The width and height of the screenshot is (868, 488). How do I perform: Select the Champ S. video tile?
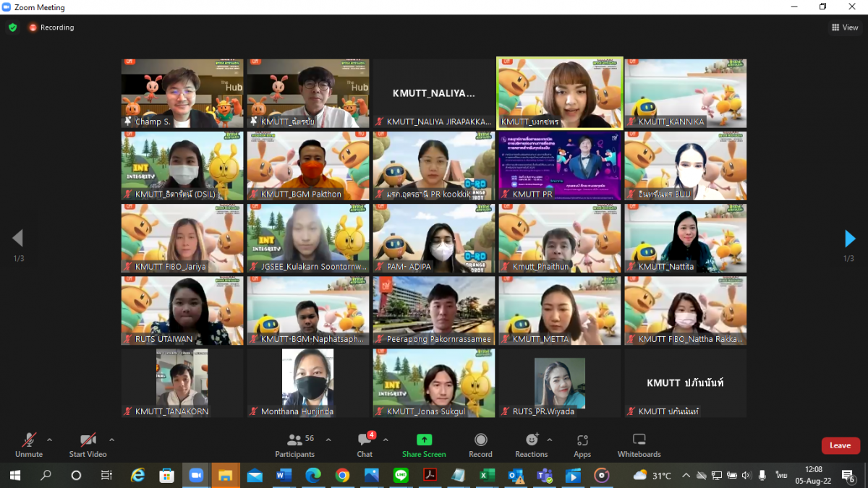182,93
